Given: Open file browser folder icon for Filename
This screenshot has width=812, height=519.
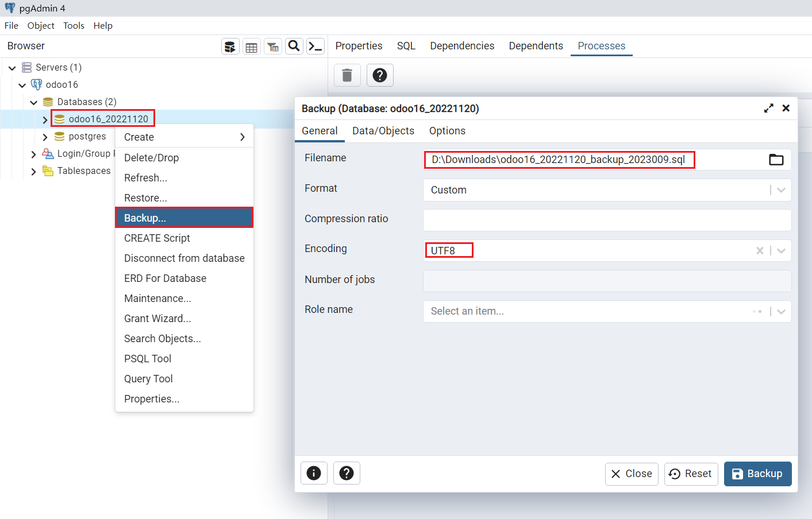Looking at the screenshot, I should [x=776, y=160].
